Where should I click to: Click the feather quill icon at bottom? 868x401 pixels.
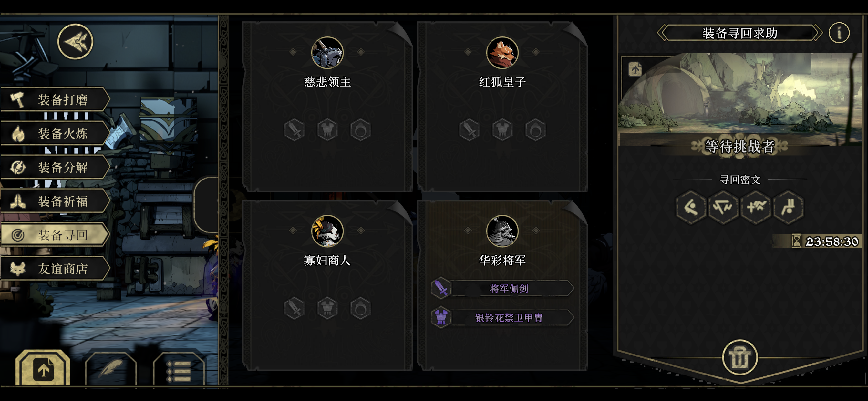click(111, 369)
